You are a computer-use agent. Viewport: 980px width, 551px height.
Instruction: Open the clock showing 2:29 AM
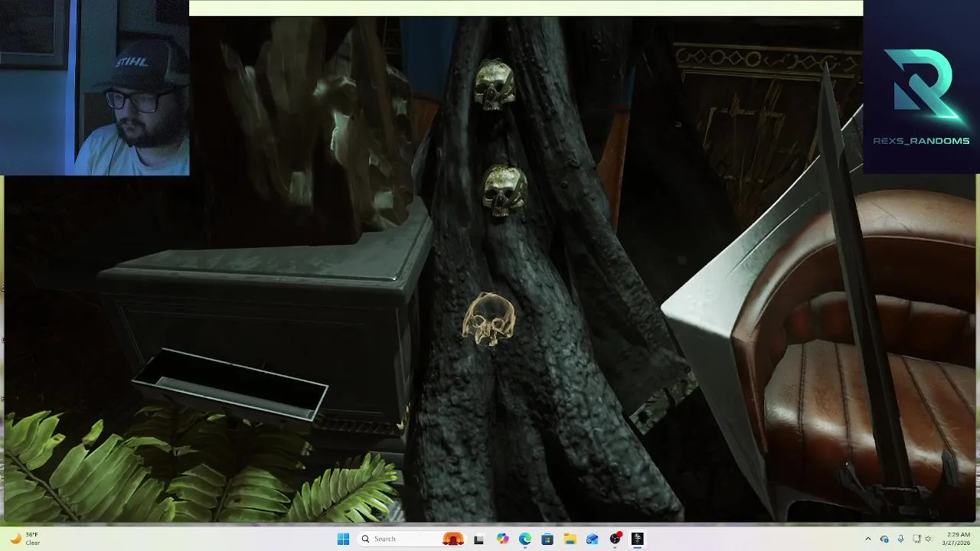pos(958,539)
